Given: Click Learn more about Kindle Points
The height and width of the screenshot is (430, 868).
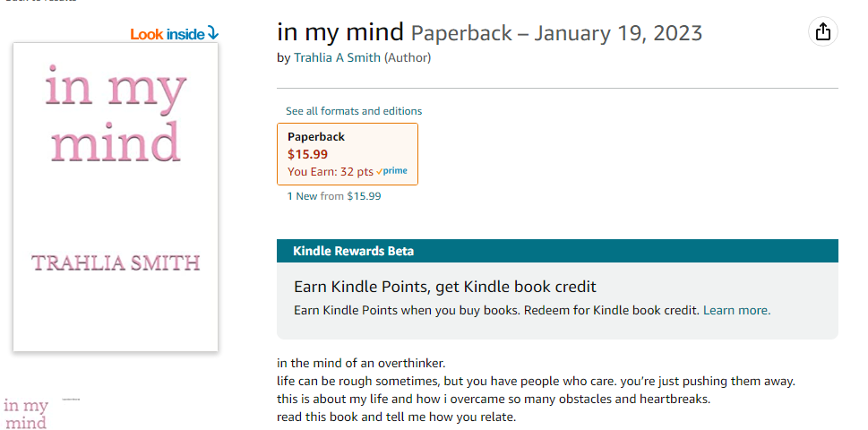Looking at the screenshot, I should pos(736,311).
